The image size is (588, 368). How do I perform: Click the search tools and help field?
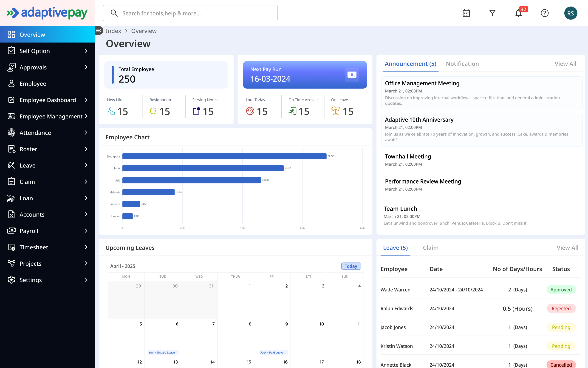190,13
